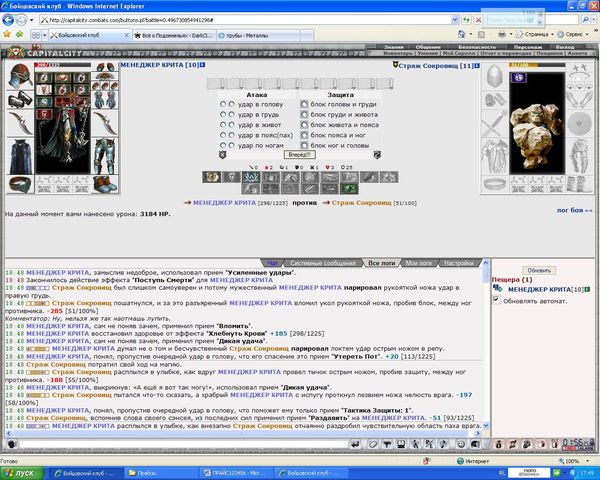The height and width of the screenshot is (480, 600).
Task: Click the plate leg armor slot
Action: tap(105, 156)
